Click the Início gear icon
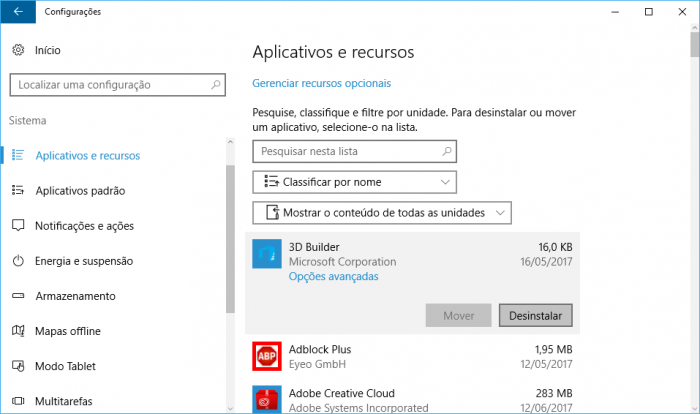 coord(18,50)
